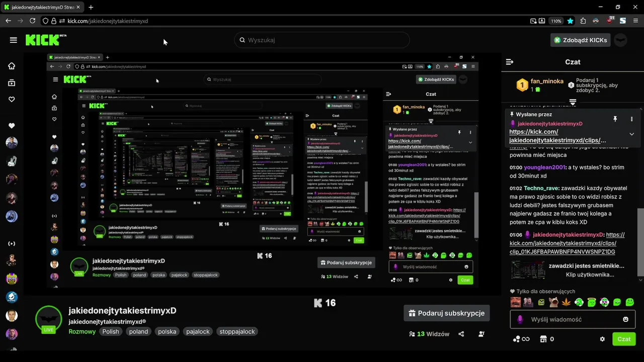Click the streamer avatar with LIVE badge
The width and height of the screenshot is (644, 362).
point(48,319)
